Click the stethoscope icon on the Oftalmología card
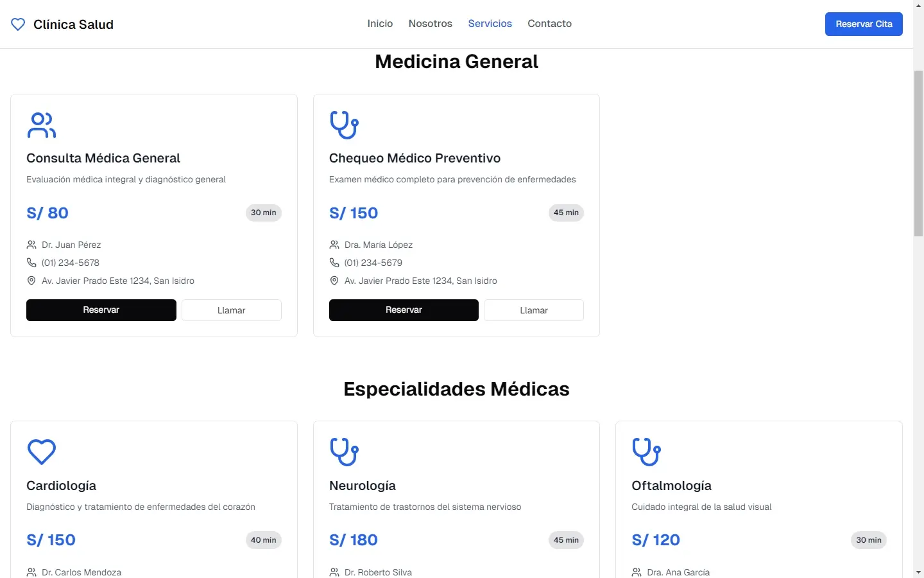Screen dimensions: 924x578 646,451
